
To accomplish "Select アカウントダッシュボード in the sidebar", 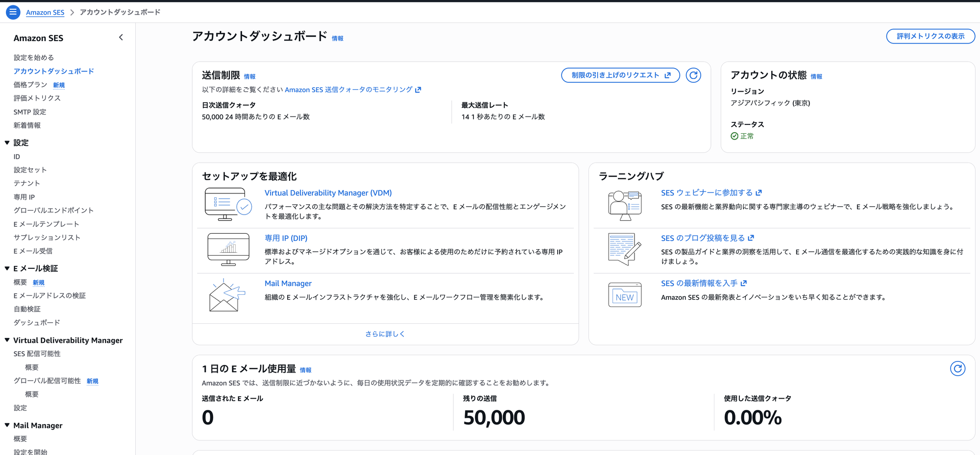I will click(x=54, y=71).
